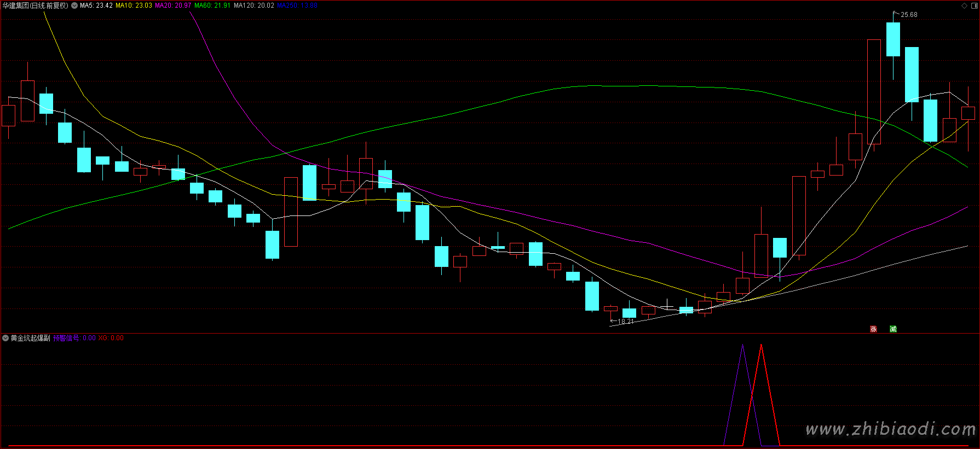Click the purple 预警信号 spike peak
This screenshot has height=449, width=980.
click(742, 346)
